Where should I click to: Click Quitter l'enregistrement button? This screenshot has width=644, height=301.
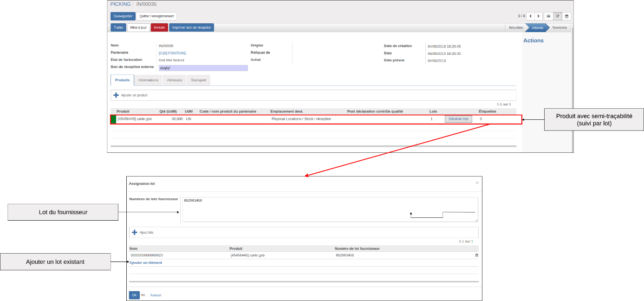pos(156,16)
